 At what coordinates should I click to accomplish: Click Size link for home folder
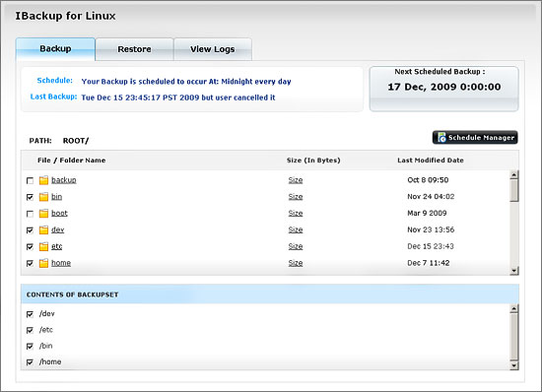[x=296, y=263]
